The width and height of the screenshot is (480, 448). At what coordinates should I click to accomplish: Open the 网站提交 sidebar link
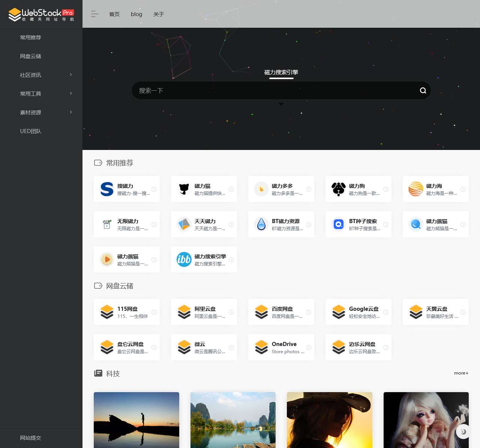pyautogui.click(x=31, y=438)
